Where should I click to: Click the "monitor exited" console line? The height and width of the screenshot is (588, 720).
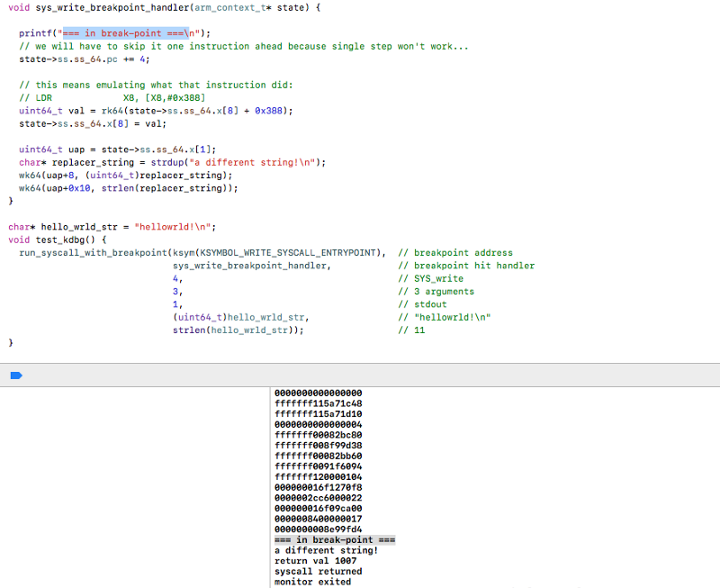312,582
